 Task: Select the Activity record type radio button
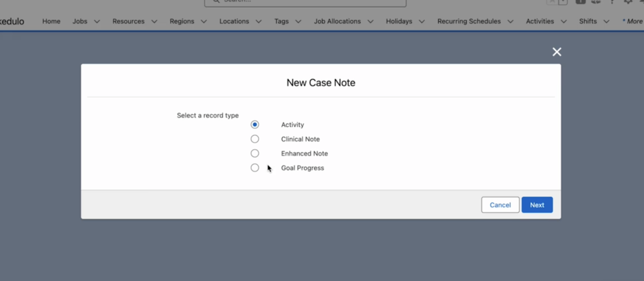[x=255, y=124]
